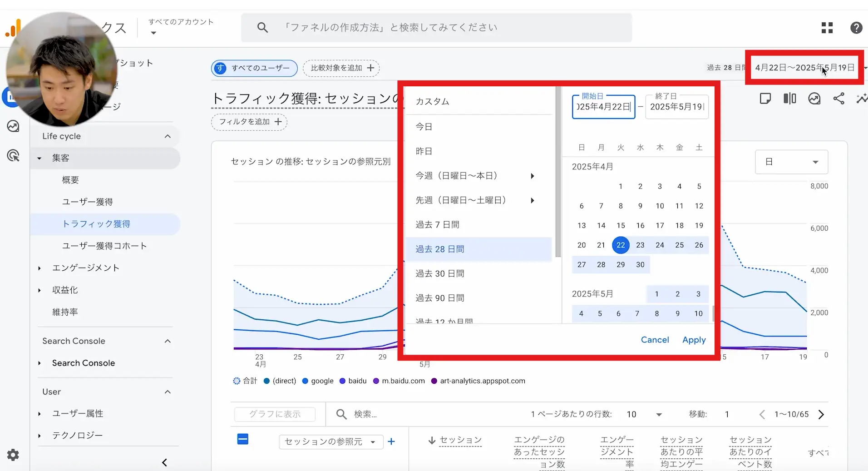This screenshot has width=868, height=471.
Task: Select 過去 7 日間 date range
Action: (437, 224)
